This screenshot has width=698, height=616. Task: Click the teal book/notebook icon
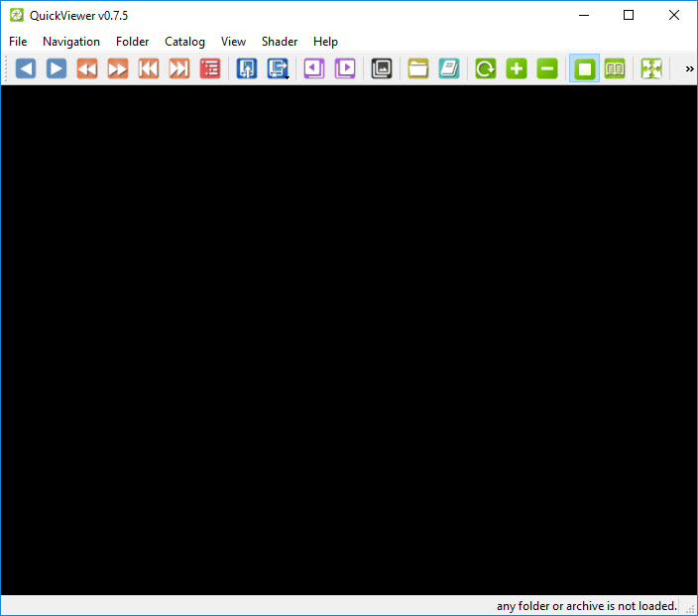tap(449, 68)
